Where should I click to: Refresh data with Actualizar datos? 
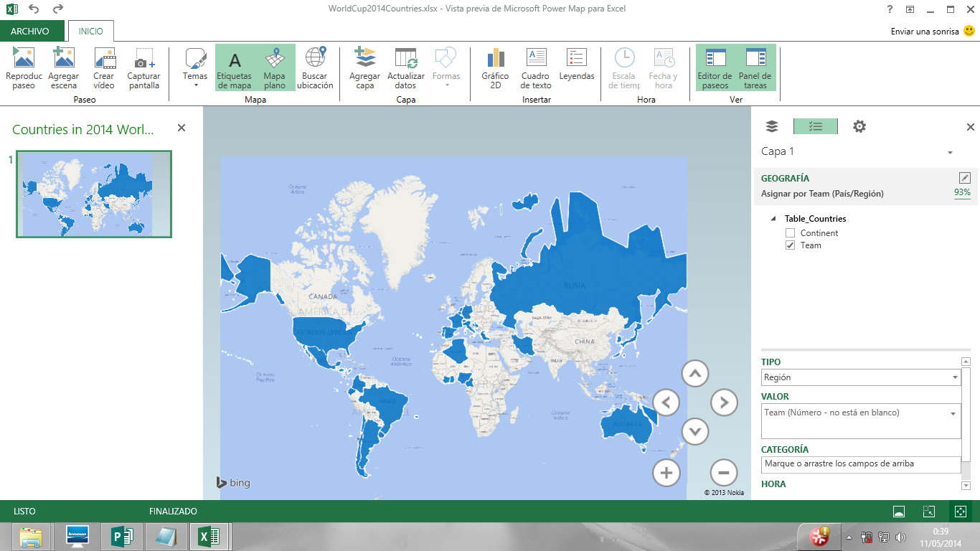tap(406, 68)
